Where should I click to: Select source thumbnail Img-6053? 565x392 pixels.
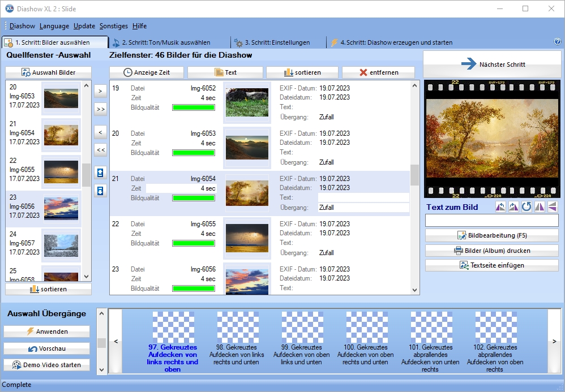[x=61, y=98]
